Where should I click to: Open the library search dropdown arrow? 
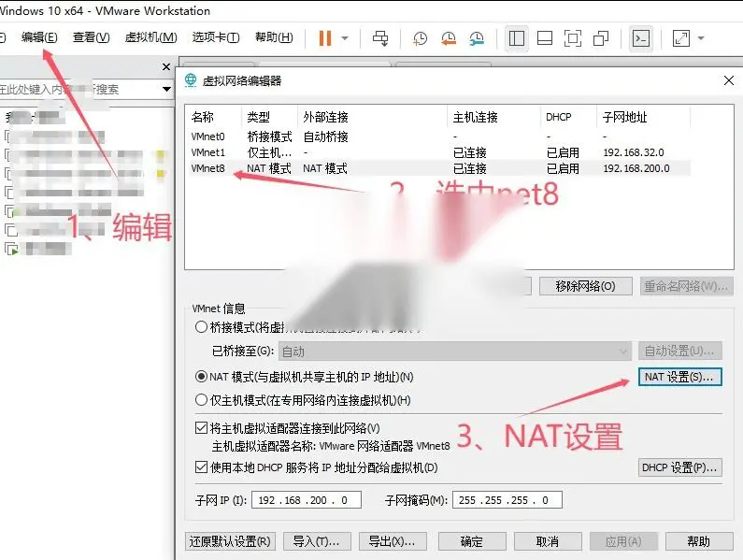[x=166, y=89]
